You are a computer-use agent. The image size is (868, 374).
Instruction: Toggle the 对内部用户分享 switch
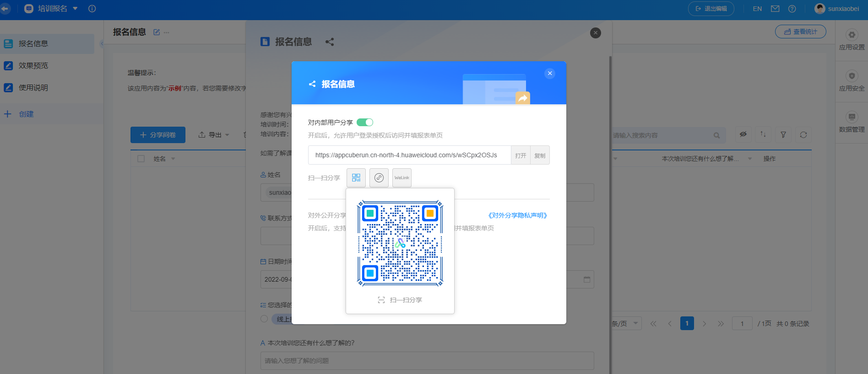pyautogui.click(x=365, y=123)
